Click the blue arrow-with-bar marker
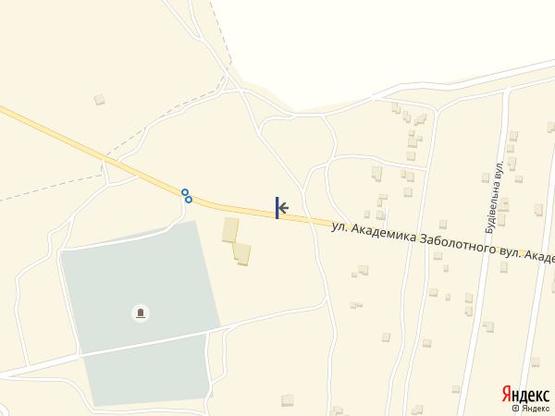The image size is (555, 416). pyautogui.click(x=282, y=208)
